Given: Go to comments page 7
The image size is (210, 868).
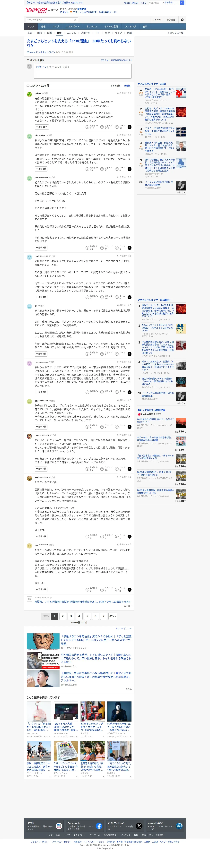Looking at the screenshot, I should point(104,616).
